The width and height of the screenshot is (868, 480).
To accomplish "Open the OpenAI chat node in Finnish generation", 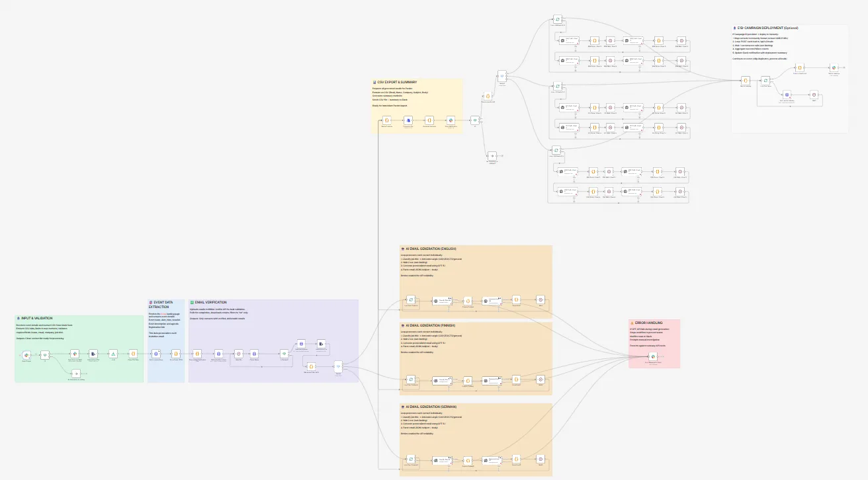I will (443, 380).
